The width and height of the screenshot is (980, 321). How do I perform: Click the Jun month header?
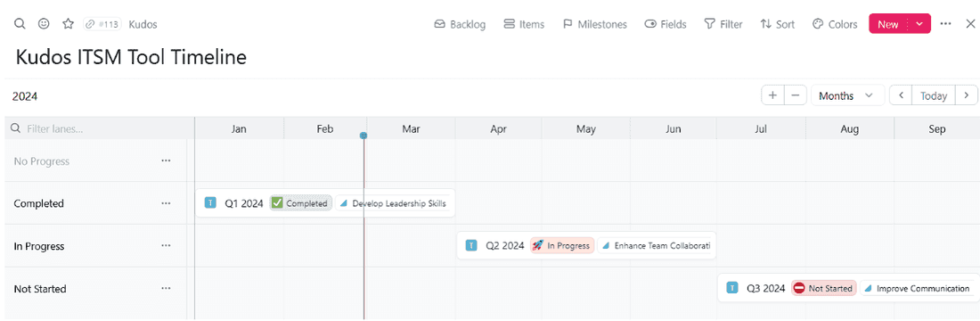674,129
